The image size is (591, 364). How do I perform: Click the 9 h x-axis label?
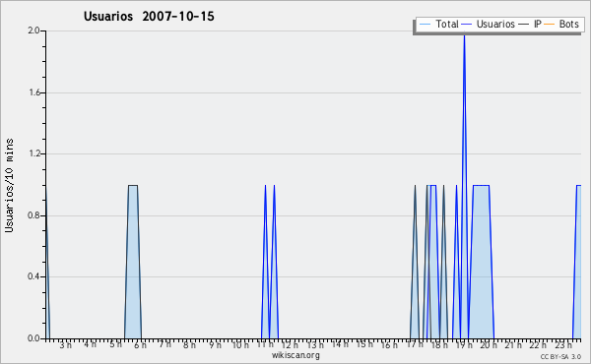click(x=215, y=344)
